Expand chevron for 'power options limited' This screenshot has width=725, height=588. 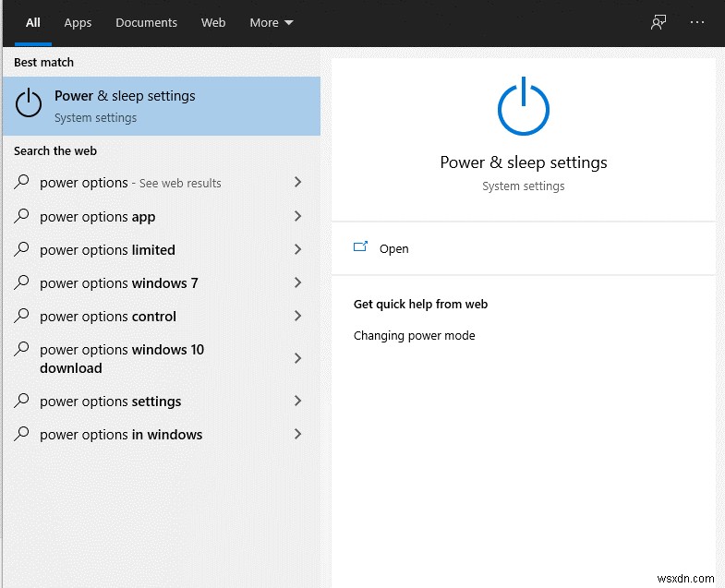298,249
